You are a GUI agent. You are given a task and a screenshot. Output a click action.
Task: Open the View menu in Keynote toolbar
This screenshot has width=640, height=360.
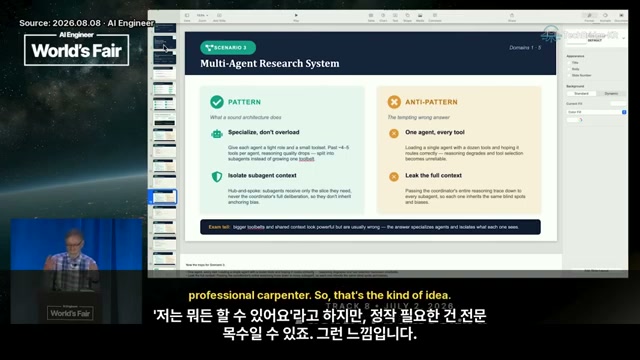tap(187, 17)
